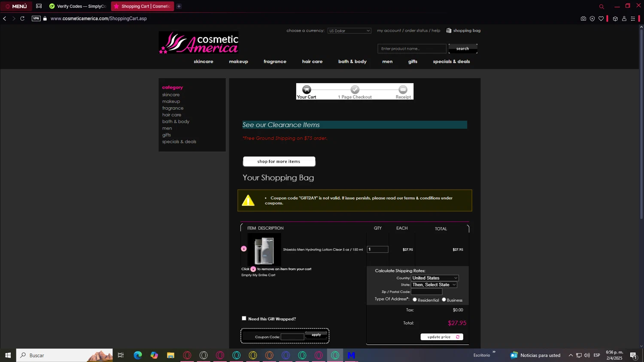Click the Enter product name search field

click(x=412, y=48)
